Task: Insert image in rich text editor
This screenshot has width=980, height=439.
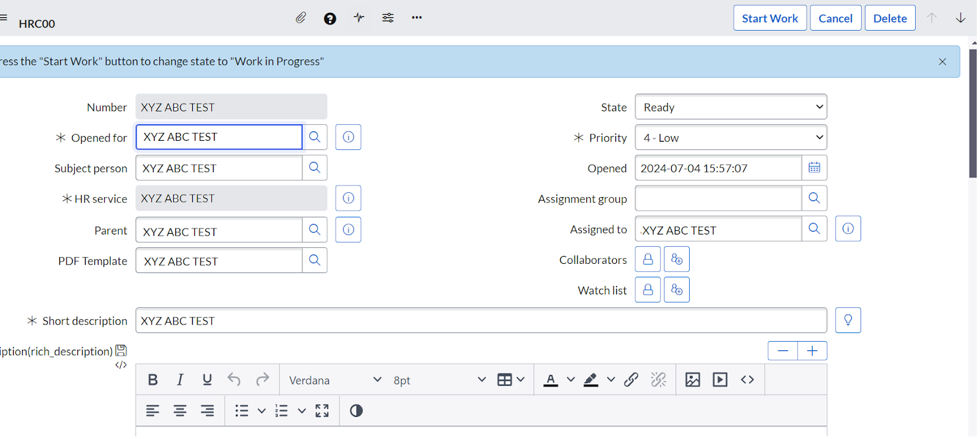Action: coord(693,380)
